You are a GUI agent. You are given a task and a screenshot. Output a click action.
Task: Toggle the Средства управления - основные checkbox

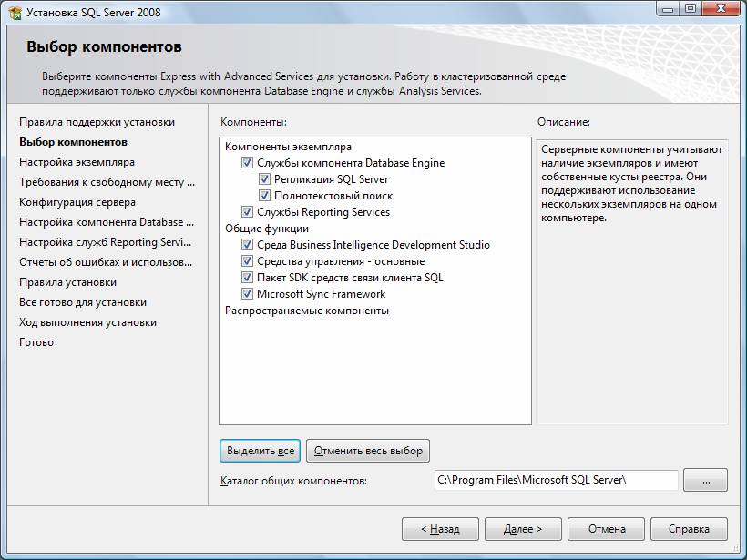[x=247, y=261]
